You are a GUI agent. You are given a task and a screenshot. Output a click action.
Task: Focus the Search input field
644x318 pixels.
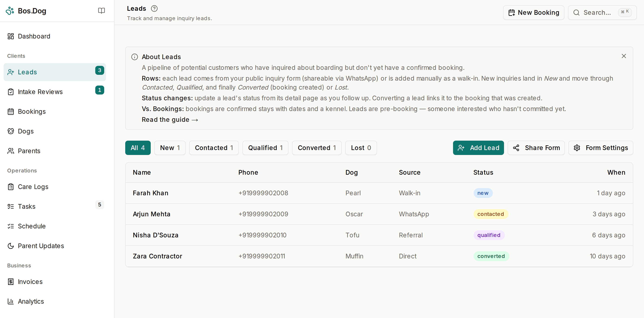coord(602,13)
